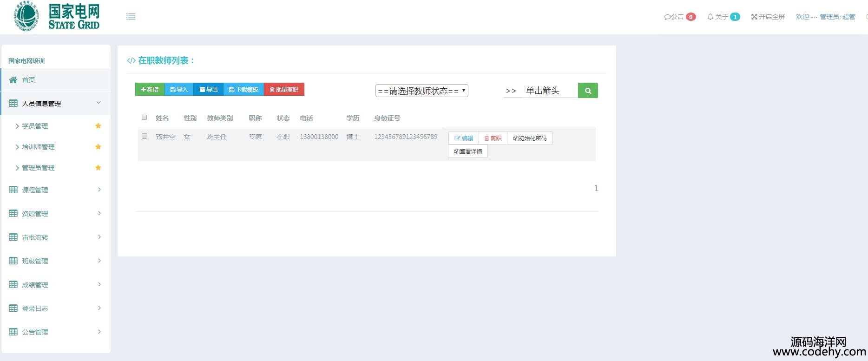Click the home icon next to 首页
Viewport: 868px width, 361px height.
[x=13, y=80]
